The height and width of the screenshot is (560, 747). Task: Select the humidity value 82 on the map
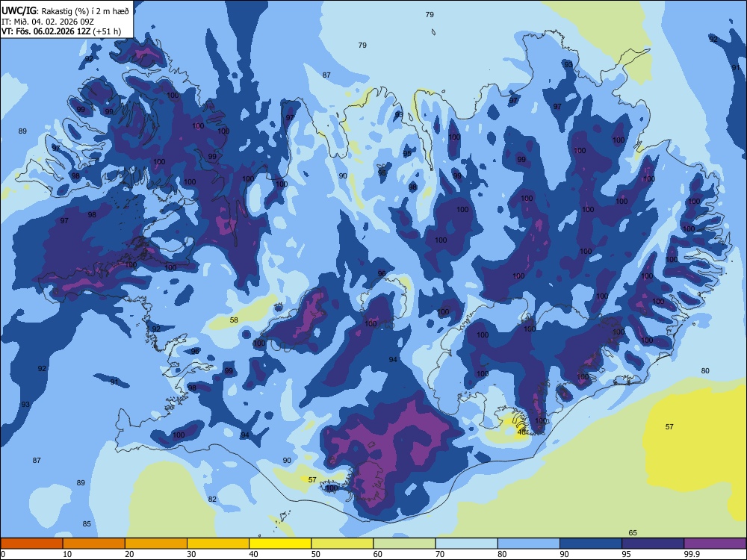(212, 499)
